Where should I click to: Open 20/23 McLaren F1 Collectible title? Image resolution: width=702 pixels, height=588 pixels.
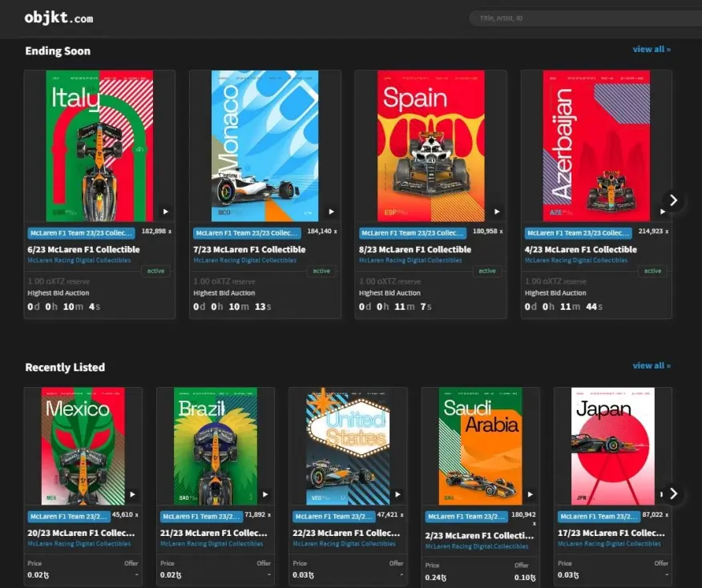tap(81, 533)
